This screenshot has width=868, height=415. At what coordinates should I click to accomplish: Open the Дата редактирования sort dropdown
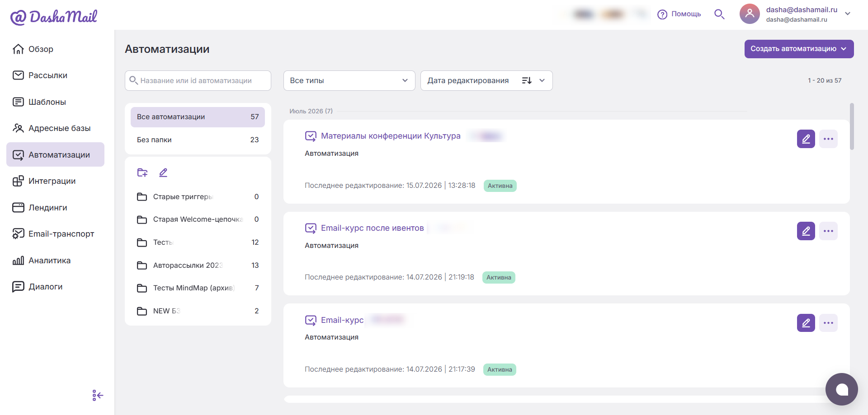click(486, 80)
